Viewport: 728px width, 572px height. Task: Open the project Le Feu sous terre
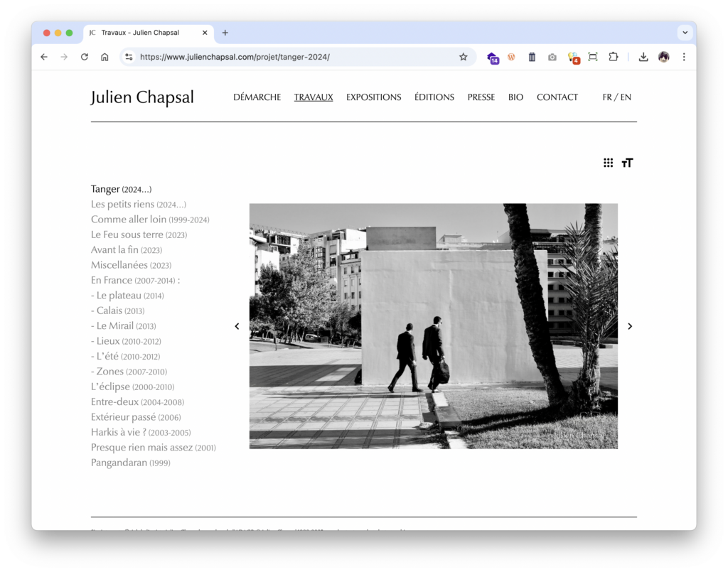(139, 234)
